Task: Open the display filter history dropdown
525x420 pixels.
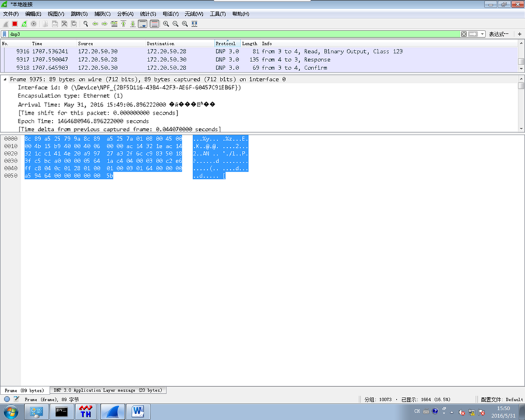Action: coord(482,34)
